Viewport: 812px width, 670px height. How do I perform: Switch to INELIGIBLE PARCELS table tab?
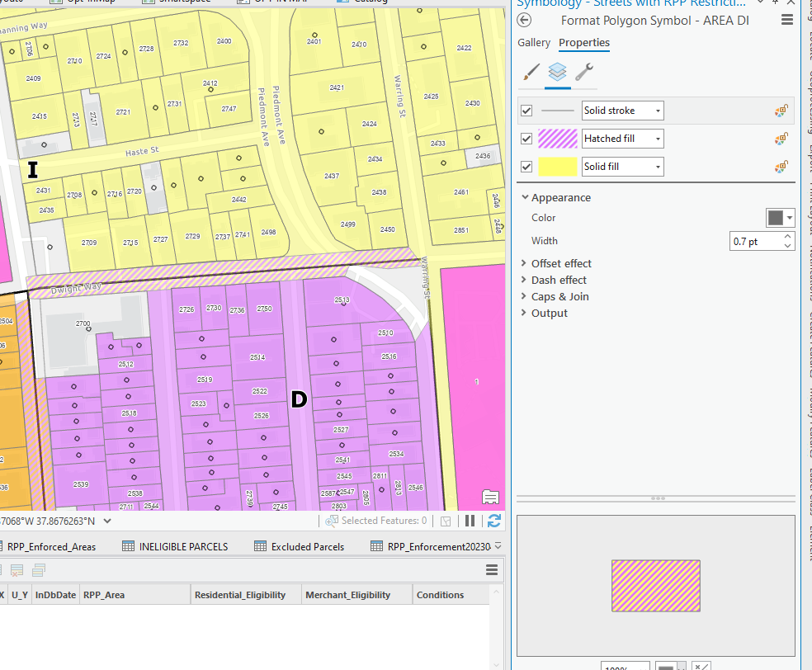(183, 547)
